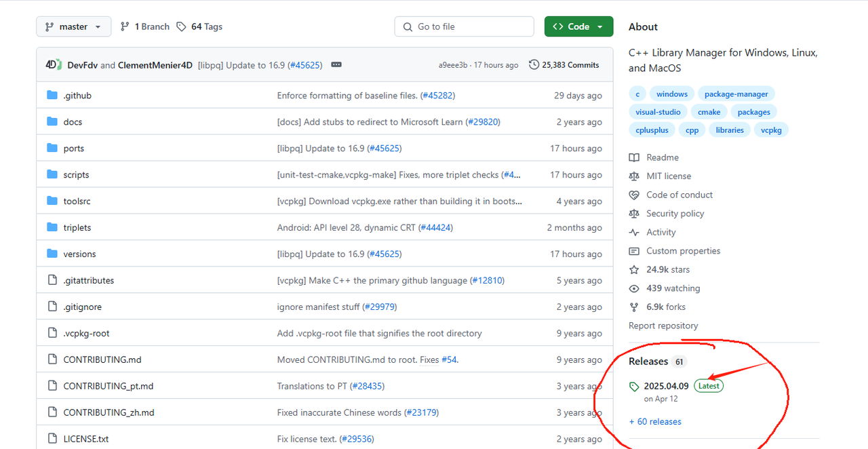Open the .github folder name

77,96
